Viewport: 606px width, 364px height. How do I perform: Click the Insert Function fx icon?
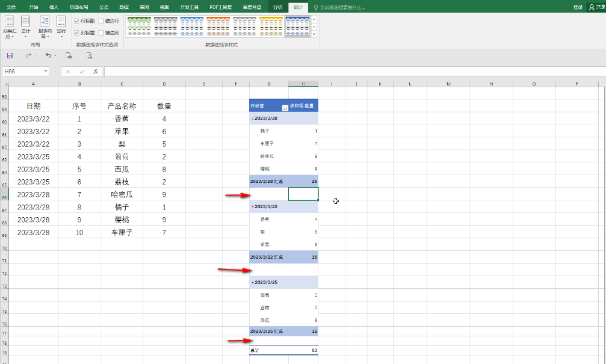point(95,72)
